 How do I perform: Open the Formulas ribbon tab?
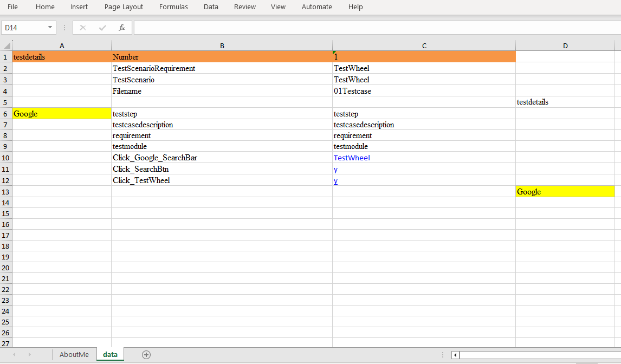(173, 7)
